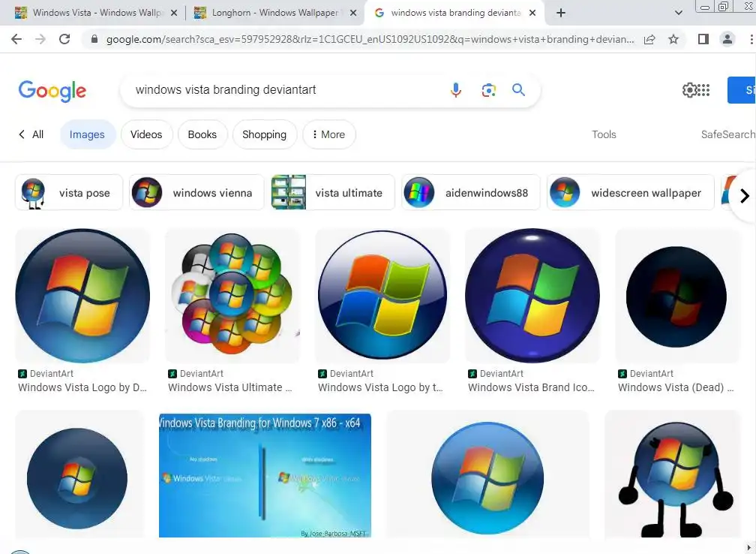
Task: Open the browser side panel
Action: (703, 39)
